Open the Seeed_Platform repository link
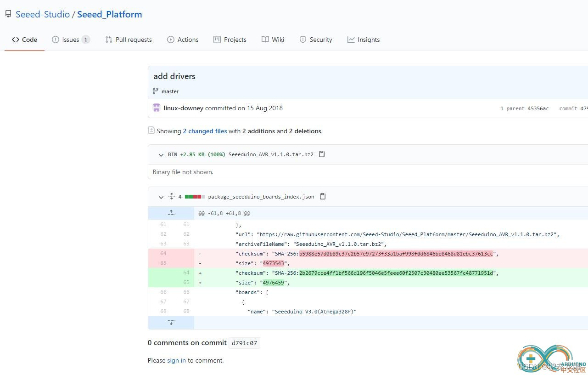Image resolution: width=588 pixels, height=375 pixels. pyautogui.click(x=110, y=14)
